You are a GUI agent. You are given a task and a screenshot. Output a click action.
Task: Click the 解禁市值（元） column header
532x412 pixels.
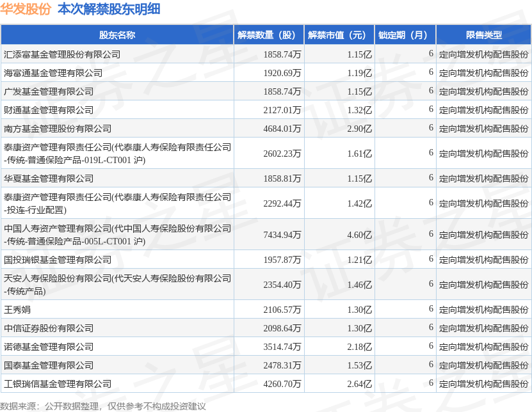coord(339,35)
